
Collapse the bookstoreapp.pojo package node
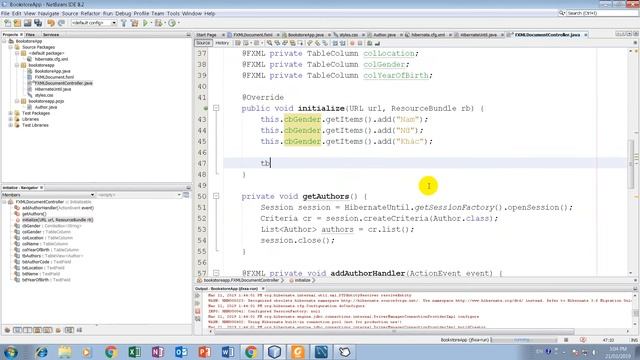click(x=17, y=101)
